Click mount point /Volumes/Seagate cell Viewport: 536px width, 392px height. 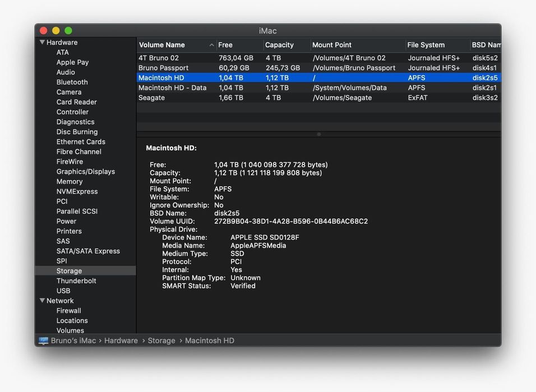(x=342, y=97)
